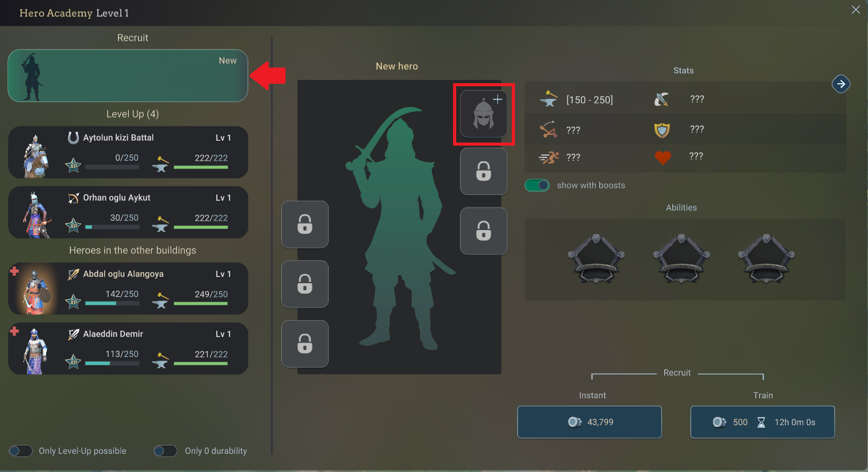Enable Only 0 durability filter
The height and width of the screenshot is (472, 868).
(x=165, y=451)
